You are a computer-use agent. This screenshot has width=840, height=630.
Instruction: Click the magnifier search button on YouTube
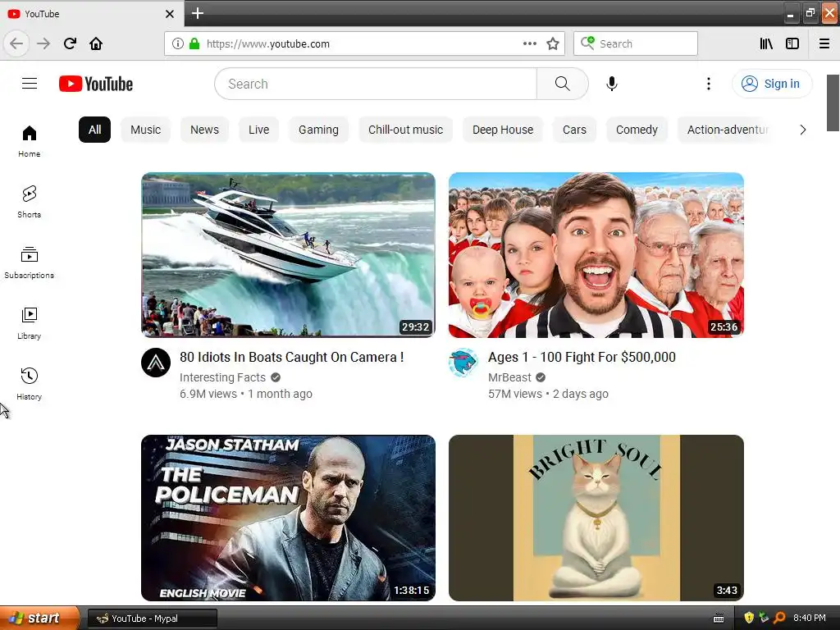pos(563,84)
